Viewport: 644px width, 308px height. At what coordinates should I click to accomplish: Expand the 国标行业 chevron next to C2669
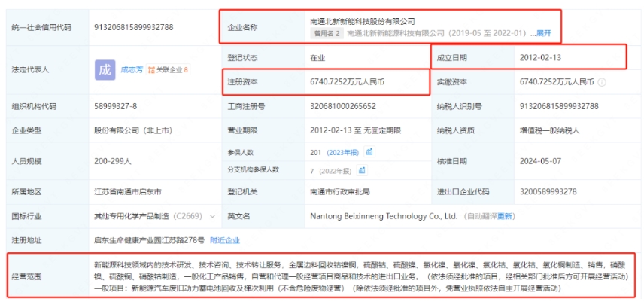tap(213, 216)
